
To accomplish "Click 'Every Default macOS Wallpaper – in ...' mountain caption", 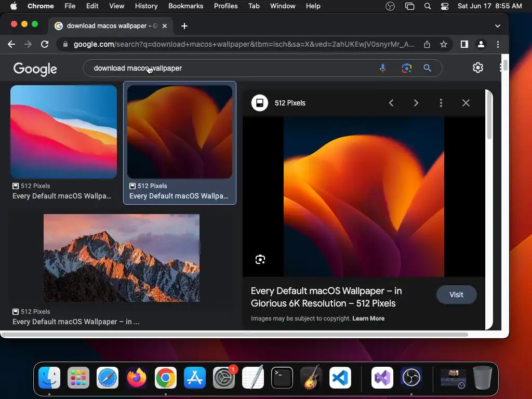I will click(x=76, y=322).
